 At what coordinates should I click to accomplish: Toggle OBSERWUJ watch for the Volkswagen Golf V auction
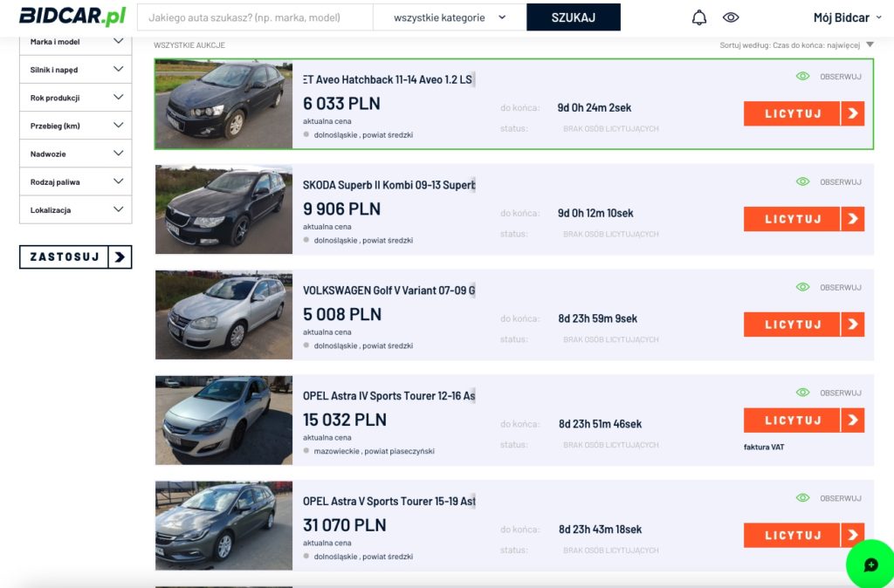tap(829, 287)
